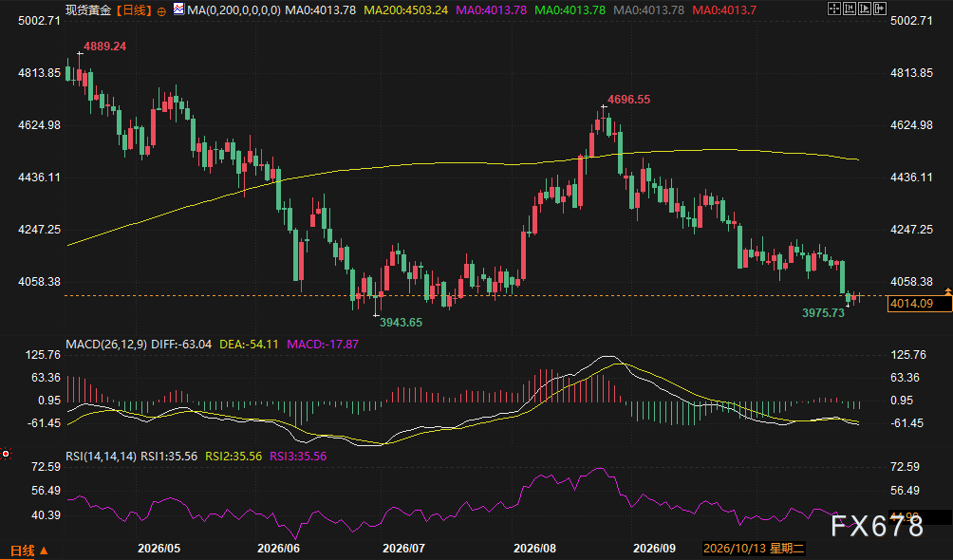Click the axis playback icon with play triangle
This screenshot has width=953, height=560.
[865, 9]
